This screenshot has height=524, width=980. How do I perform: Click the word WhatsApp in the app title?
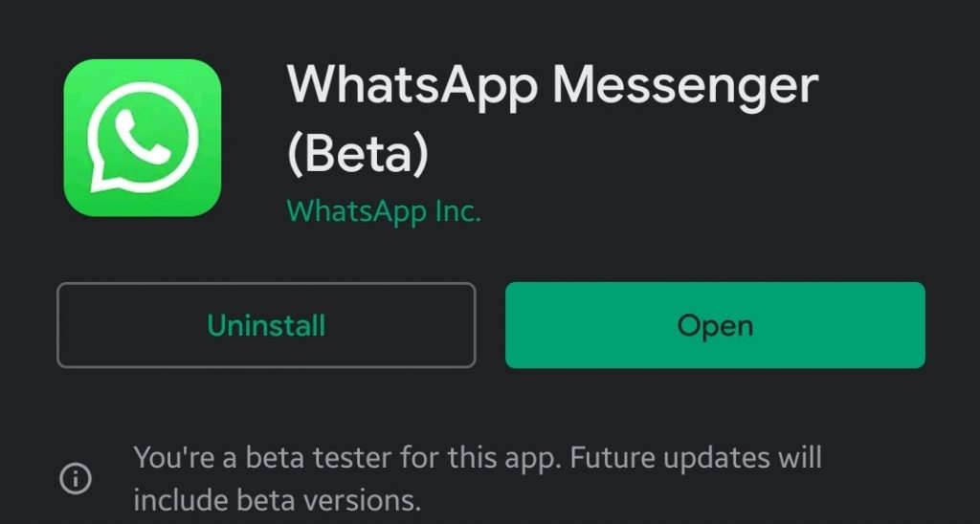pos(412,87)
